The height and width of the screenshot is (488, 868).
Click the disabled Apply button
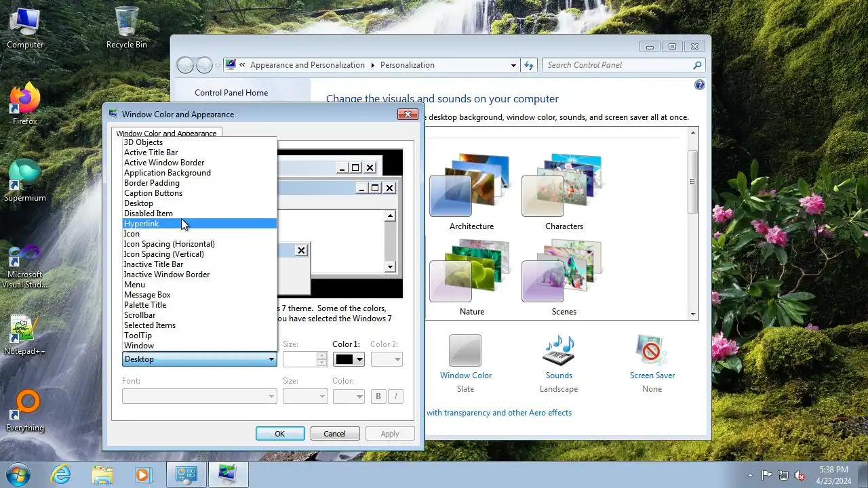click(x=390, y=434)
